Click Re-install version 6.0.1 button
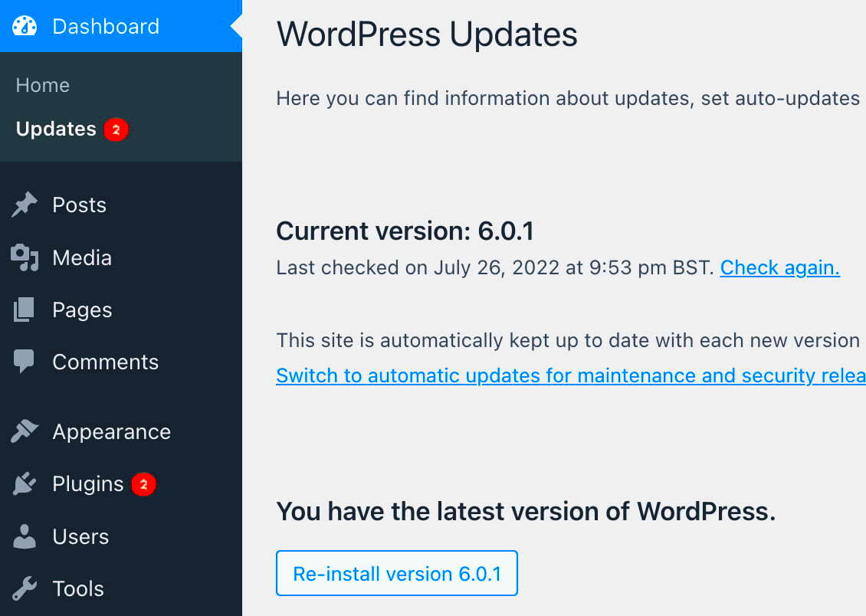The width and height of the screenshot is (866, 616). pyautogui.click(x=396, y=573)
